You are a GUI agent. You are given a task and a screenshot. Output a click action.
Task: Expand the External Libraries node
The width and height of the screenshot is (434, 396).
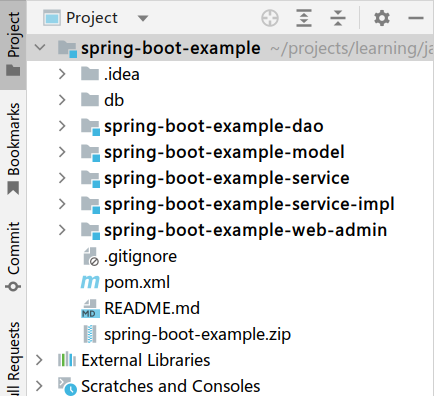39,360
